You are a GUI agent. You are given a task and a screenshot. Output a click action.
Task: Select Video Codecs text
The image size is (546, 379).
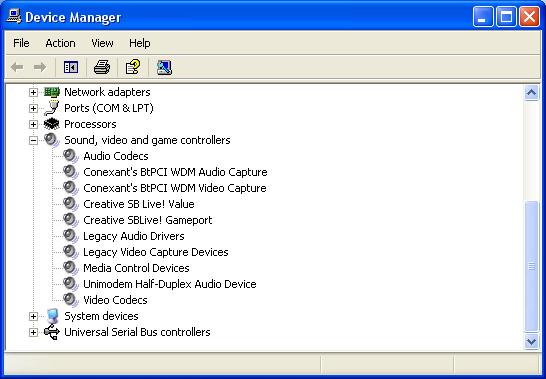click(115, 300)
